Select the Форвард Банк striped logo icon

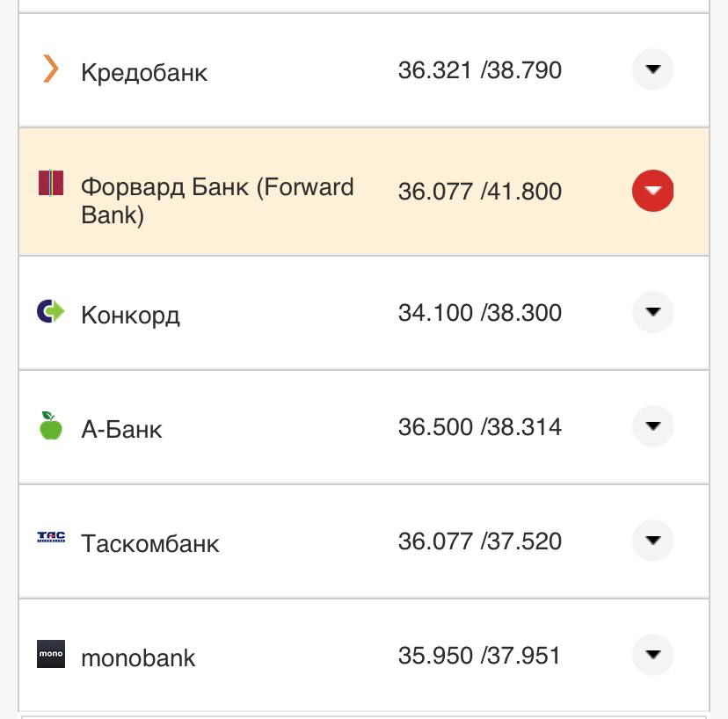tap(52, 182)
